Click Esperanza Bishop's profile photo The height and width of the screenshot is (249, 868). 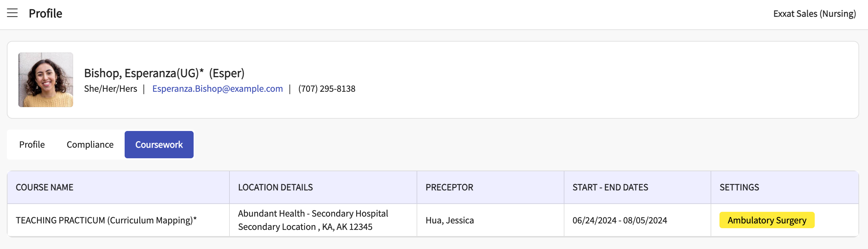46,80
